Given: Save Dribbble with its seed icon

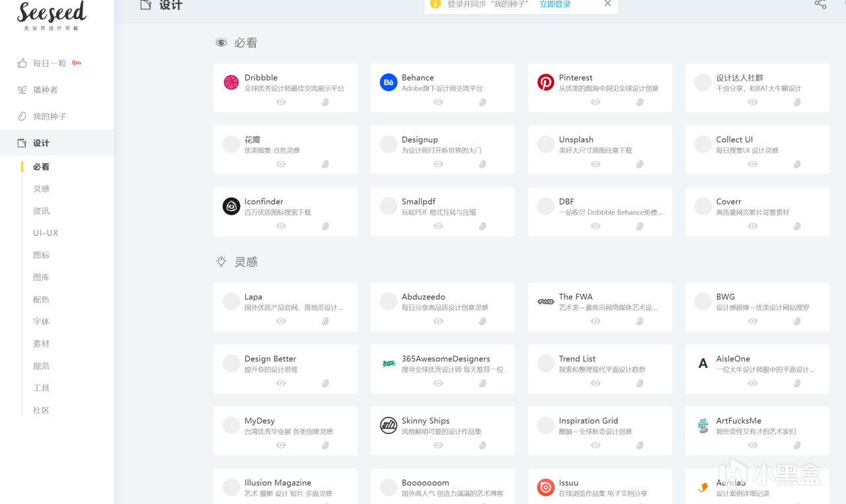Looking at the screenshot, I should coord(325,102).
